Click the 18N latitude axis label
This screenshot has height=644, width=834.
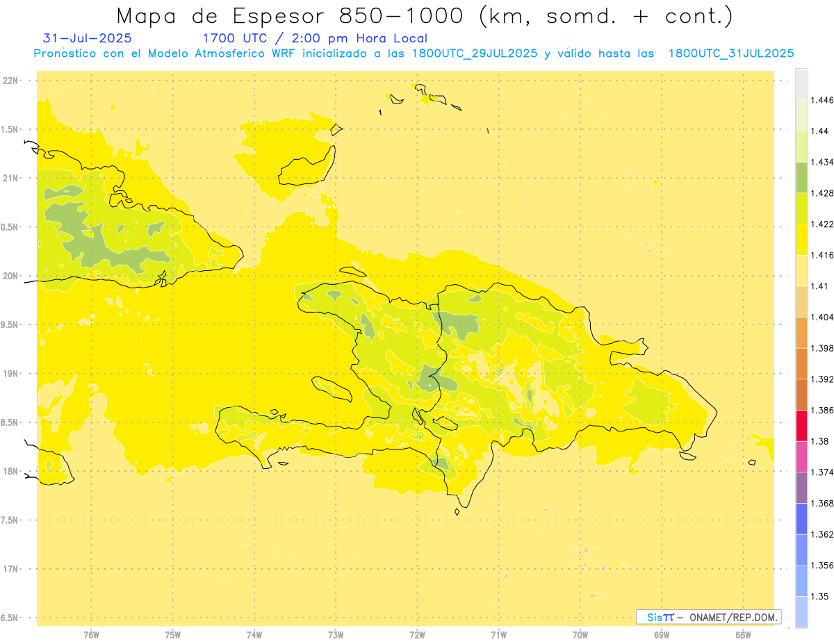point(11,472)
